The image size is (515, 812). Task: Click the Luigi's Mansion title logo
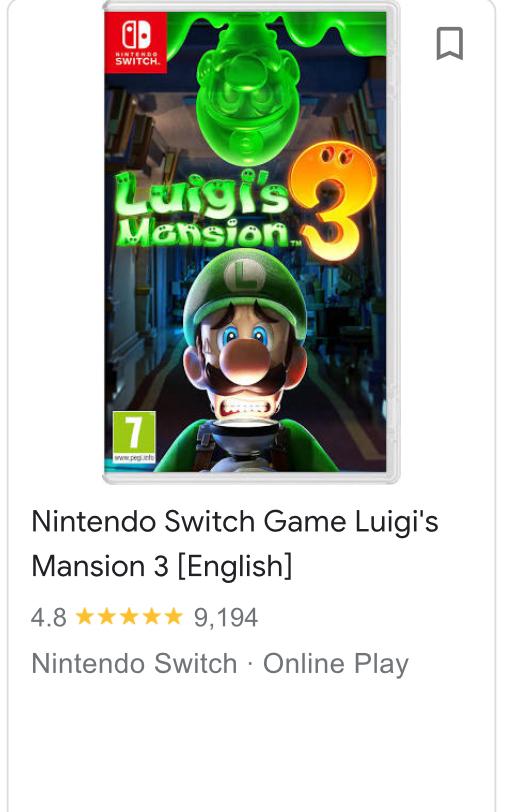click(x=202, y=208)
